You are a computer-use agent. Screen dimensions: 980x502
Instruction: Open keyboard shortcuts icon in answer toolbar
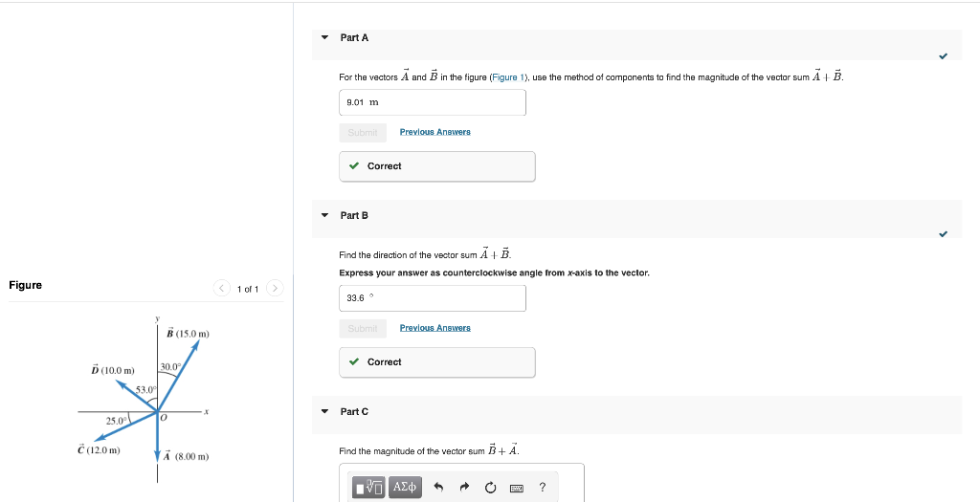[517, 488]
